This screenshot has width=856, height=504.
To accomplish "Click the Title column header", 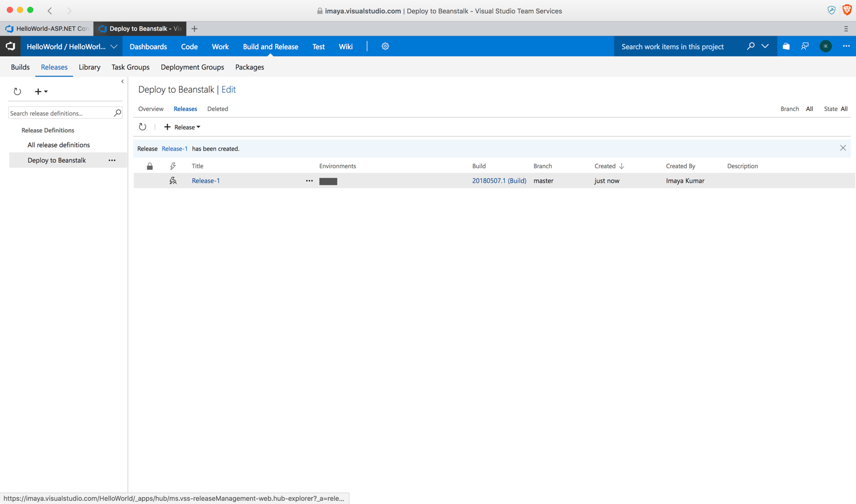I will pos(197,166).
